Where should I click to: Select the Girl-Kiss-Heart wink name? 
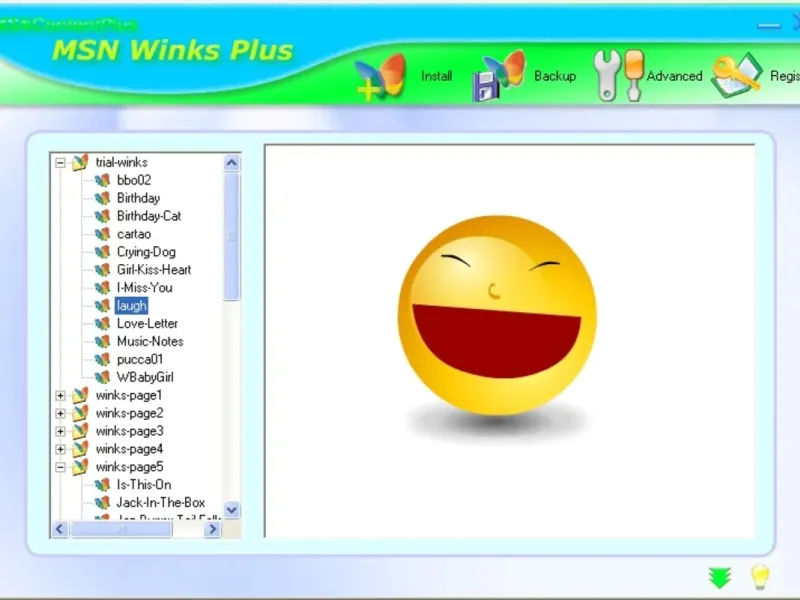[x=154, y=270]
